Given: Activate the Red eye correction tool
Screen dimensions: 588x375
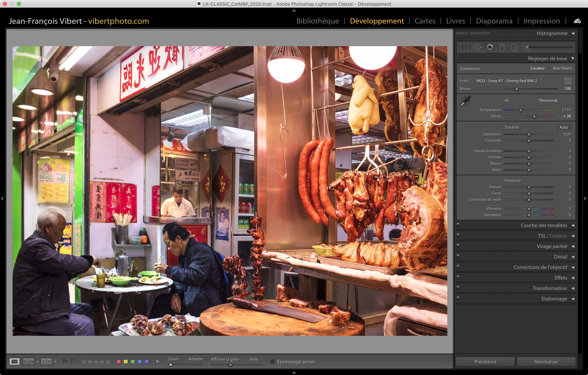Looking at the screenshot, I should coord(490,47).
